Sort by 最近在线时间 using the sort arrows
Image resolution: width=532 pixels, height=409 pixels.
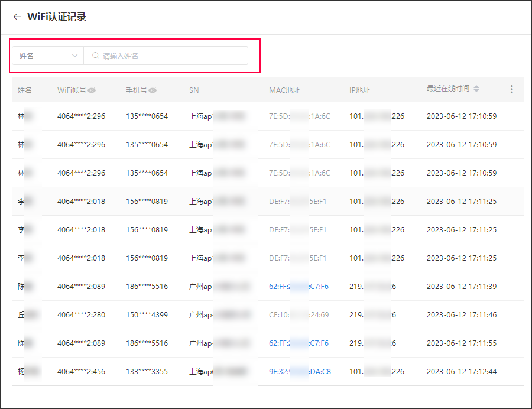(x=476, y=89)
